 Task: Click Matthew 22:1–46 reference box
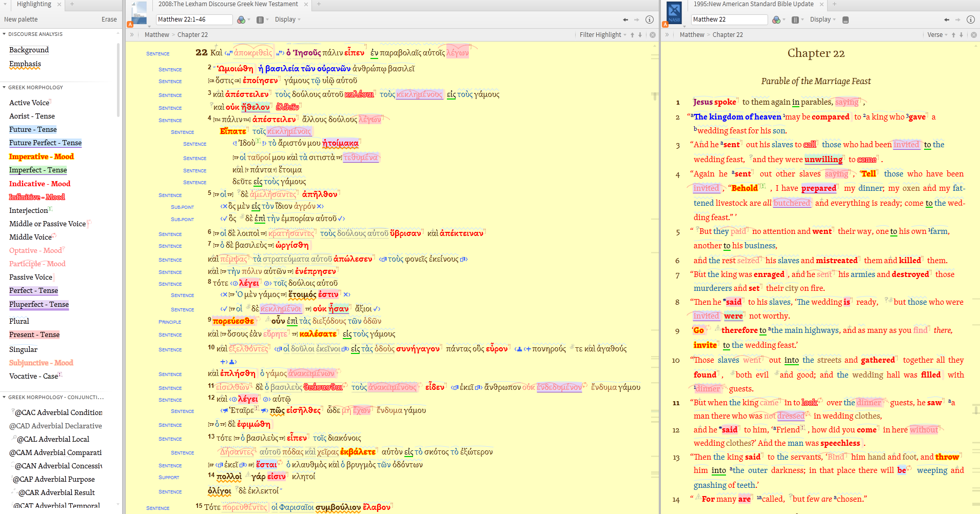[194, 19]
